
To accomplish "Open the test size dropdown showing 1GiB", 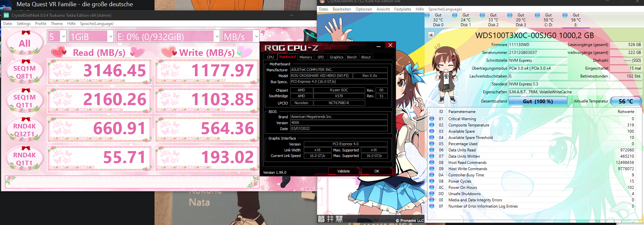I will (x=91, y=36).
